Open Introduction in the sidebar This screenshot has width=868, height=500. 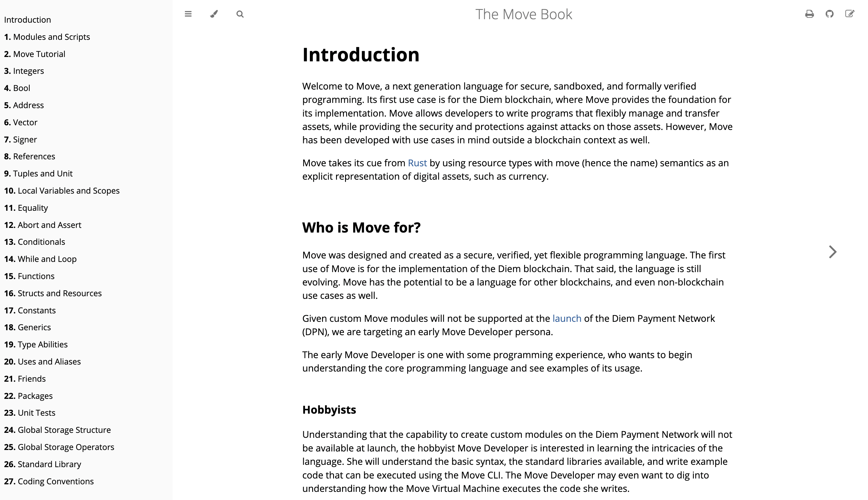27,19
